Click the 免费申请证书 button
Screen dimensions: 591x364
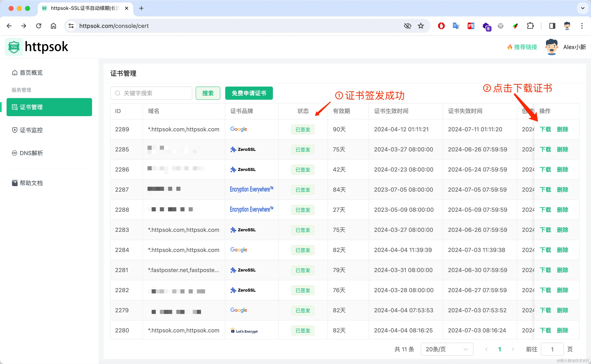tap(249, 93)
